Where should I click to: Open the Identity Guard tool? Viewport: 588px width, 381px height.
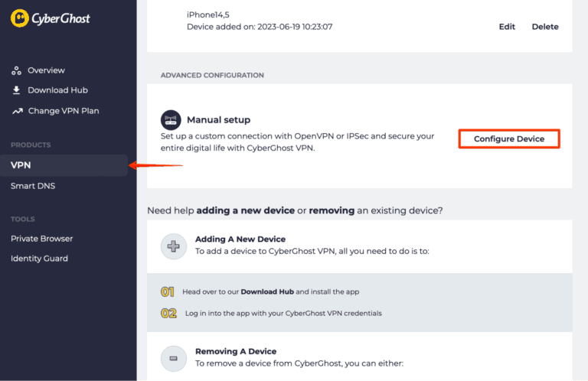click(x=39, y=259)
